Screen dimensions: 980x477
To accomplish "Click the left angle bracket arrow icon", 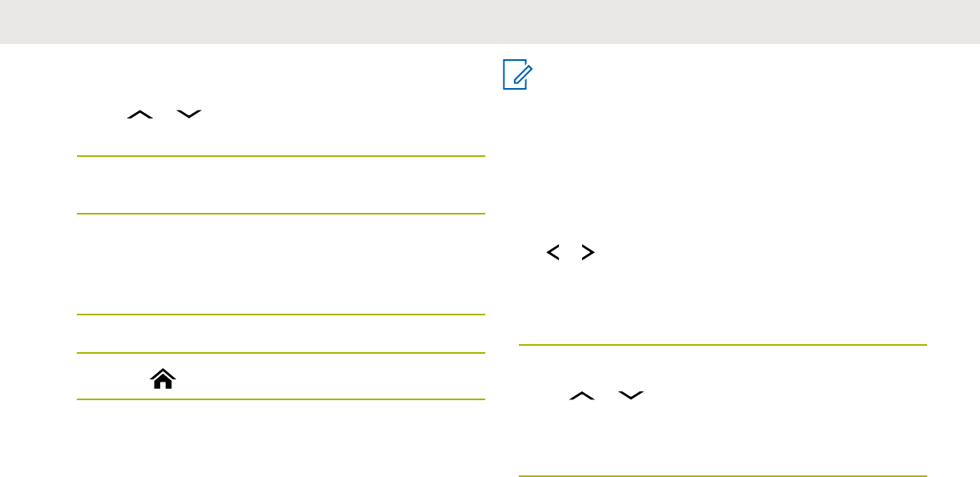I will point(552,252).
